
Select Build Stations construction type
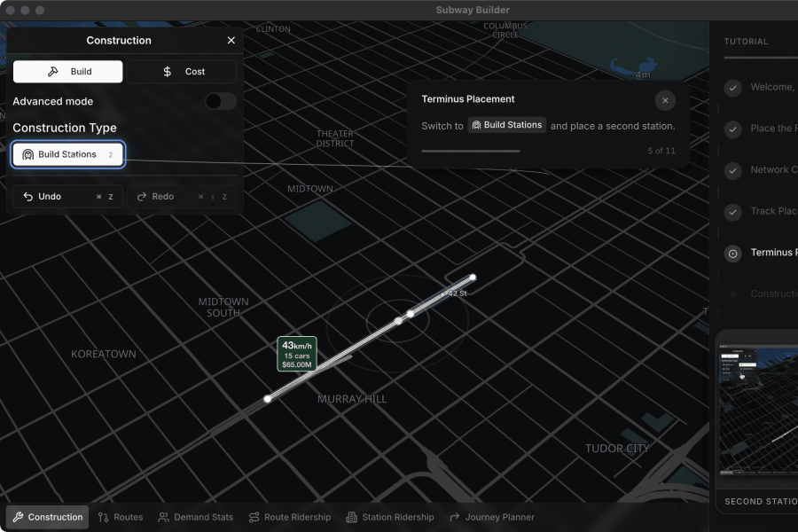[67, 154]
